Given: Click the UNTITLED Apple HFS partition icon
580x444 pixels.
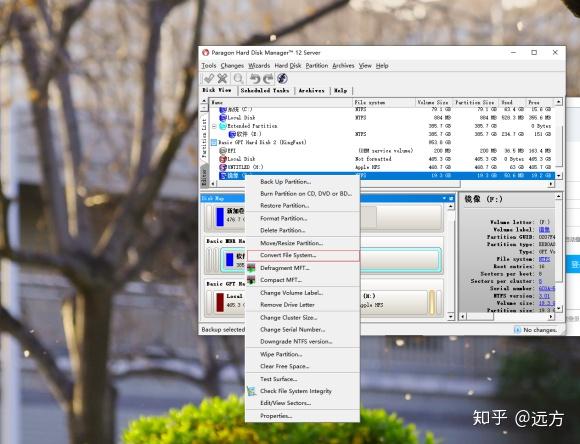Looking at the screenshot, I should coord(223,167).
